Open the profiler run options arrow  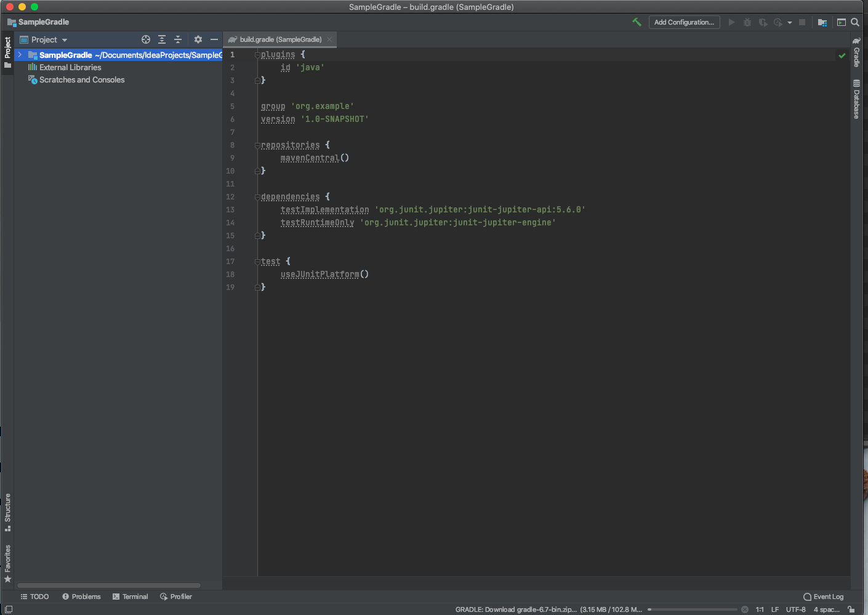coord(790,23)
